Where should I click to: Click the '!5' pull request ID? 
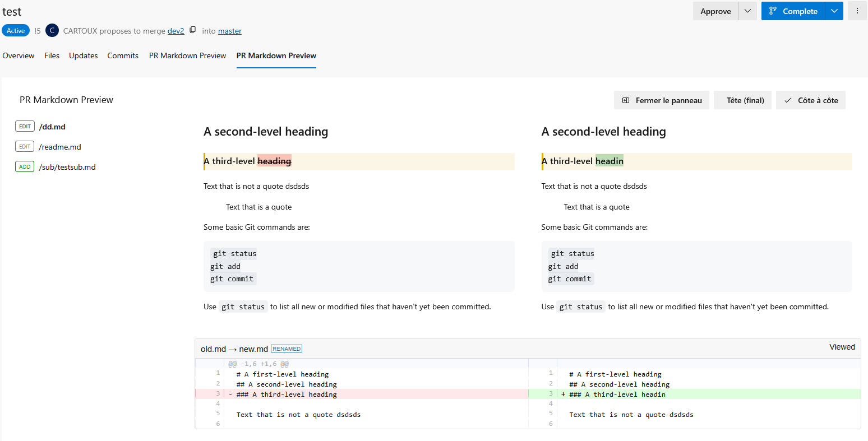pyautogui.click(x=38, y=31)
